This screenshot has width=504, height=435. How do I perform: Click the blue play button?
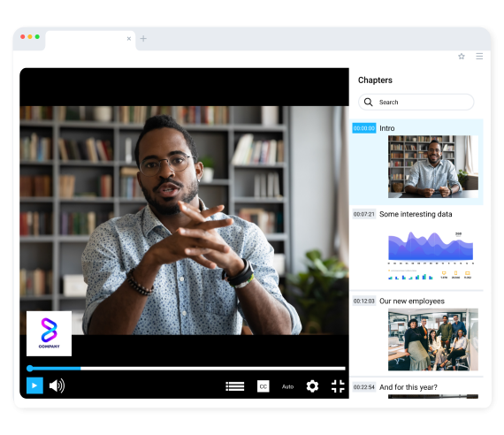click(34, 385)
